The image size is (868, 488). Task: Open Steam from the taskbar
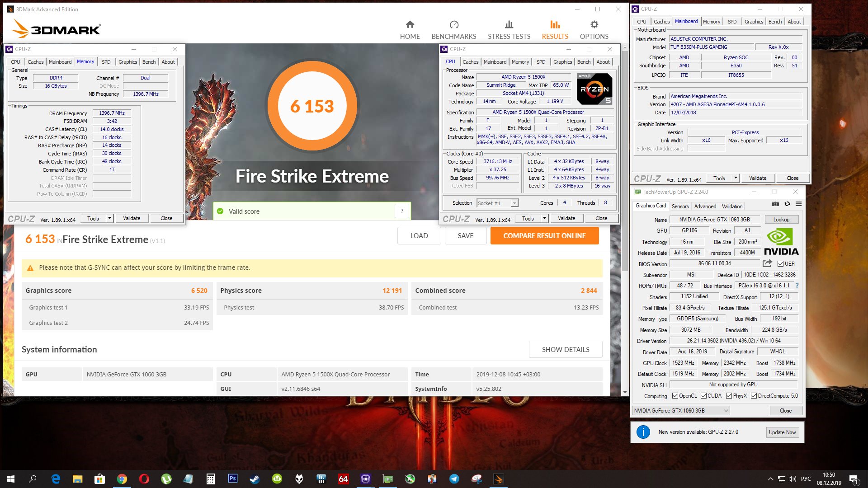click(255, 479)
